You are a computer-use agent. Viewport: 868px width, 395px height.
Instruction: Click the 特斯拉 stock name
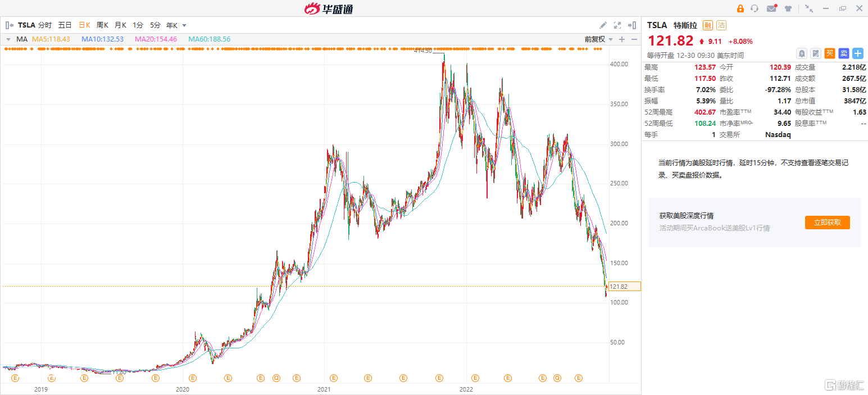[685, 25]
